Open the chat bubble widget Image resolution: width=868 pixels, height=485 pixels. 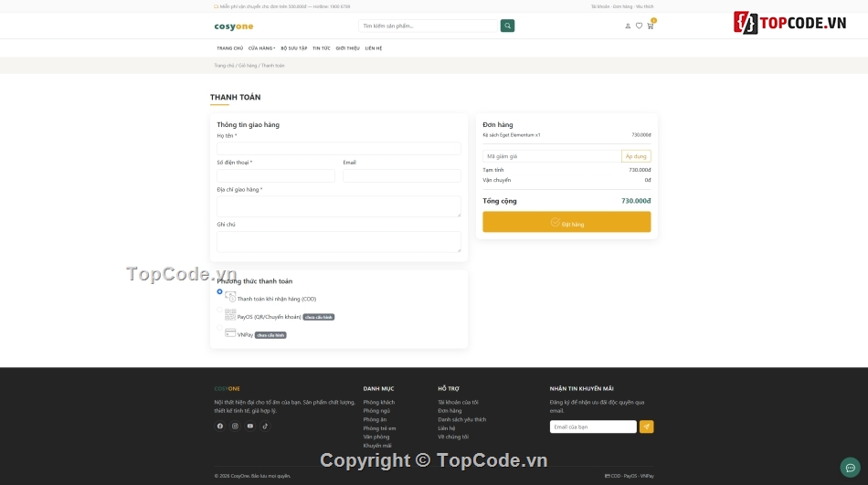click(x=850, y=468)
